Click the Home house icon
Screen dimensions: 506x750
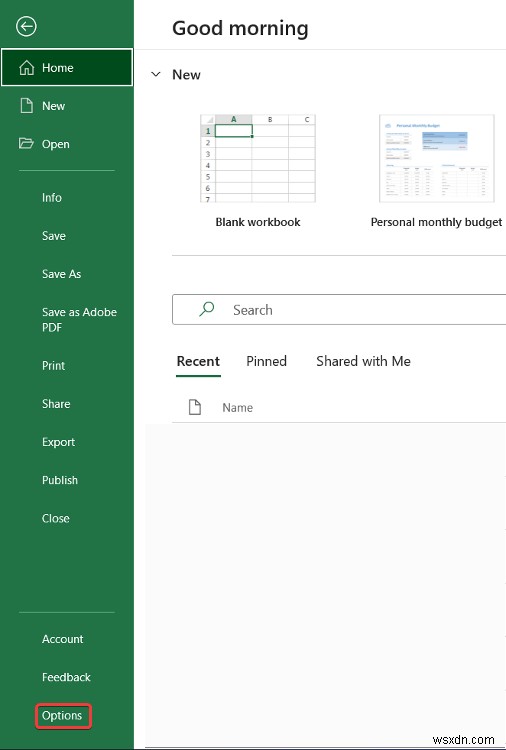pyautogui.click(x=27, y=68)
